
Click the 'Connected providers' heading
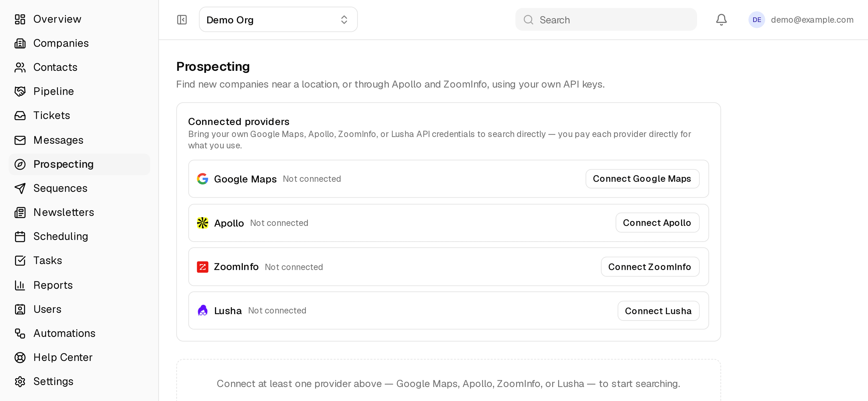click(x=238, y=122)
